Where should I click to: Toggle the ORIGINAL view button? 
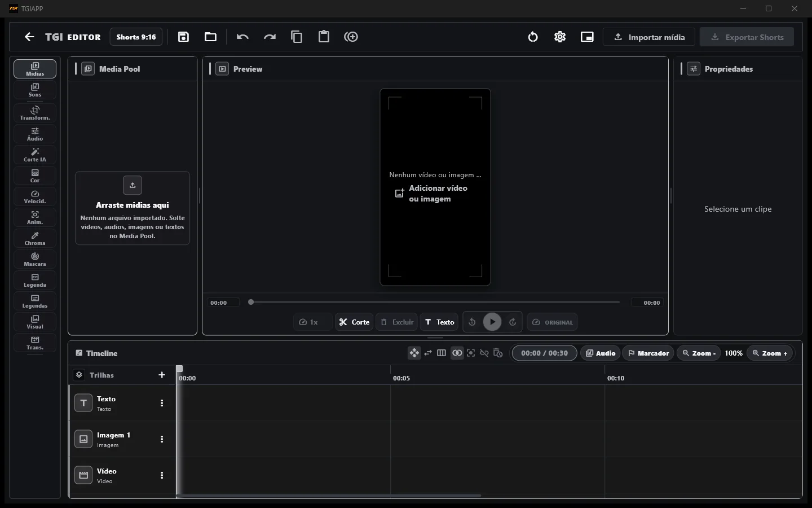pyautogui.click(x=553, y=322)
